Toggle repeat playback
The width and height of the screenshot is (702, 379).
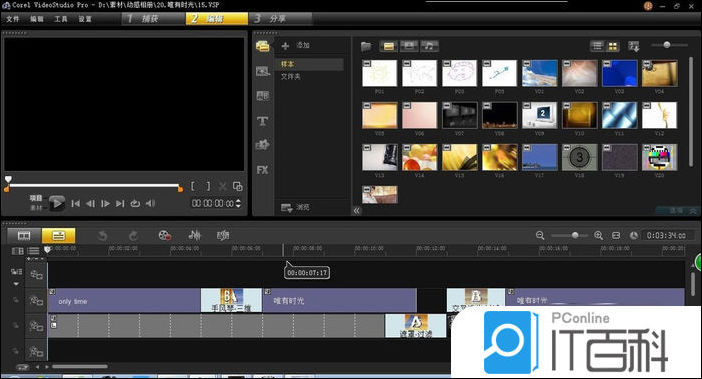coord(135,204)
